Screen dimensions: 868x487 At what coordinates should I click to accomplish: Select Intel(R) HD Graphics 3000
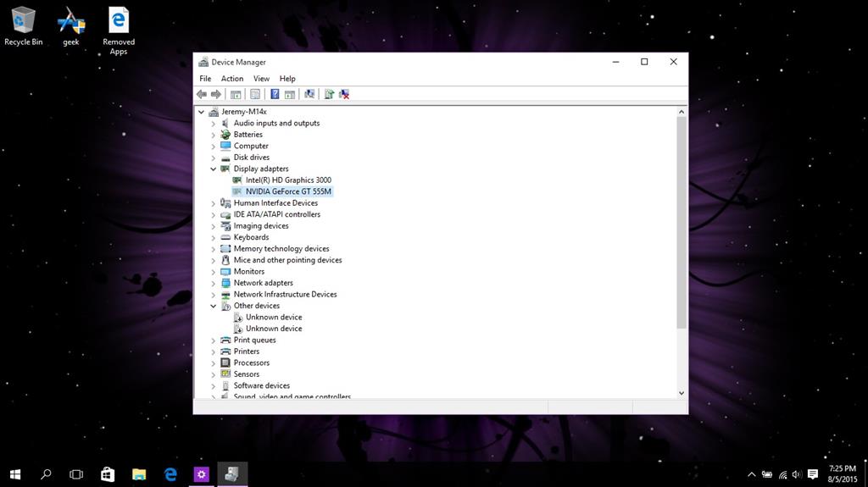pyautogui.click(x=288, y=180)
